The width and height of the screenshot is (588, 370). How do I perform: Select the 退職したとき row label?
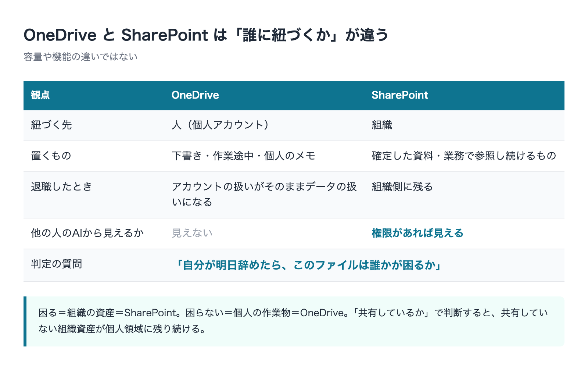61,187
